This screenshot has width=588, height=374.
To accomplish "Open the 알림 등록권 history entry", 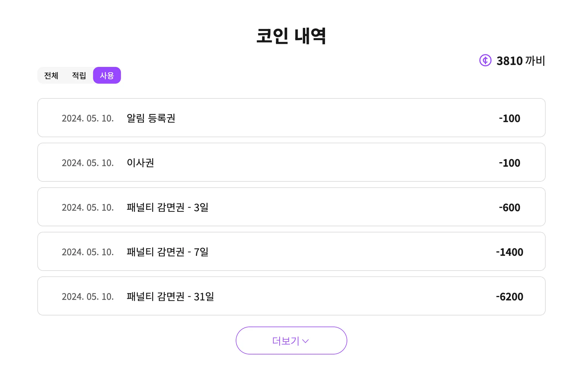I will pos(151,118).
